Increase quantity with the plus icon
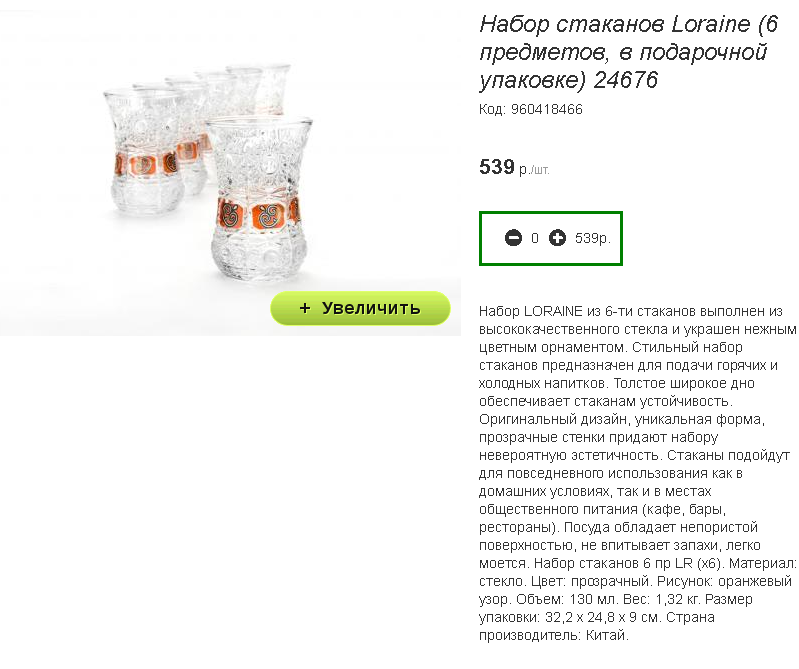 [x=557, y=238]
